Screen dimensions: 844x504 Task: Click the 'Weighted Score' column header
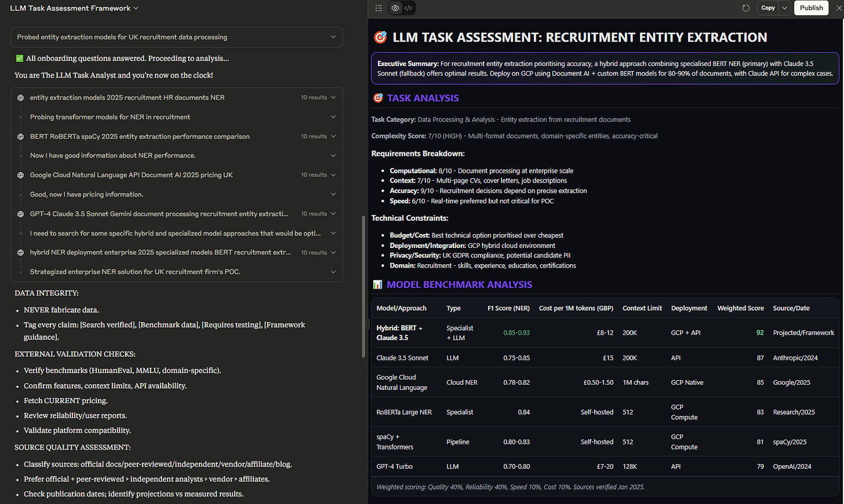(740, 308)
